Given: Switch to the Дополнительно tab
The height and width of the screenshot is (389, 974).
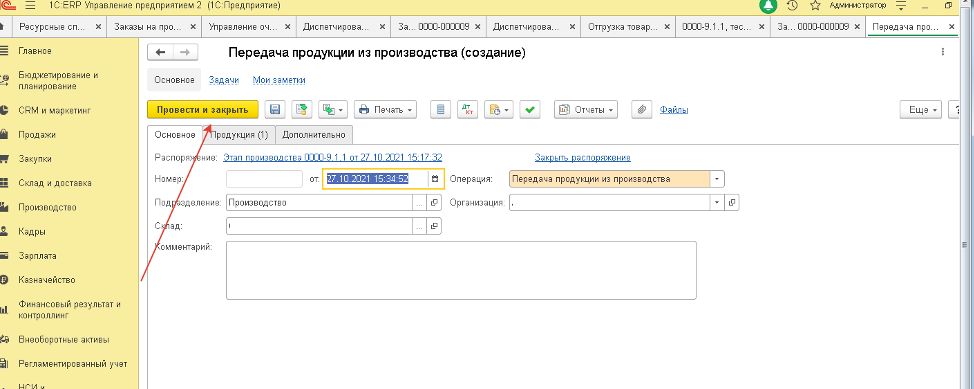Looking at the screenshot, I should tap(314, 134).
